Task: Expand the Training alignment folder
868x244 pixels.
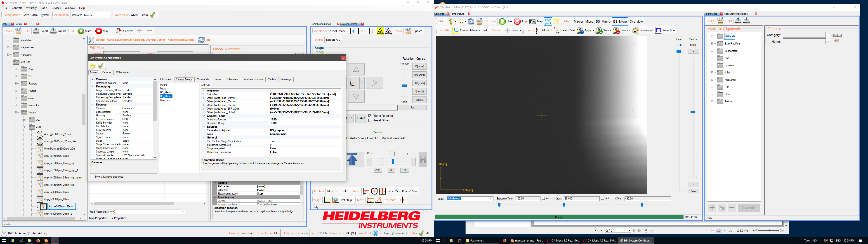Action: pos(712,101)
